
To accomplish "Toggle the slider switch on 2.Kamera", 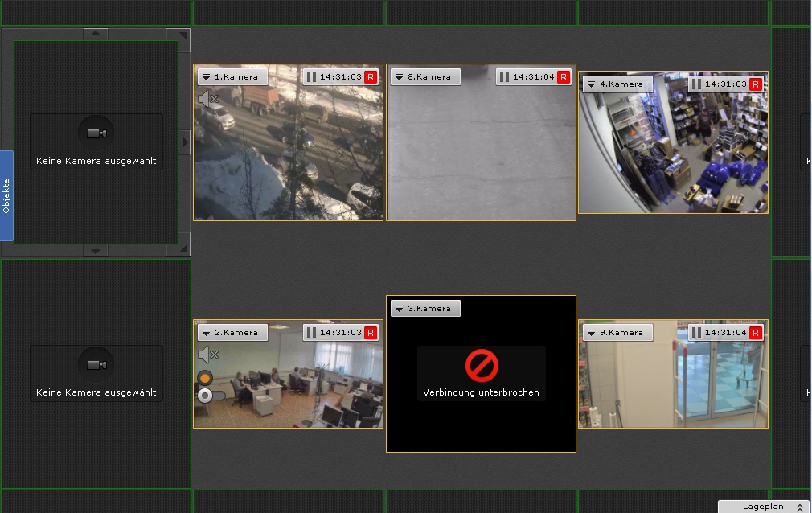I will (x=211, y=396).
